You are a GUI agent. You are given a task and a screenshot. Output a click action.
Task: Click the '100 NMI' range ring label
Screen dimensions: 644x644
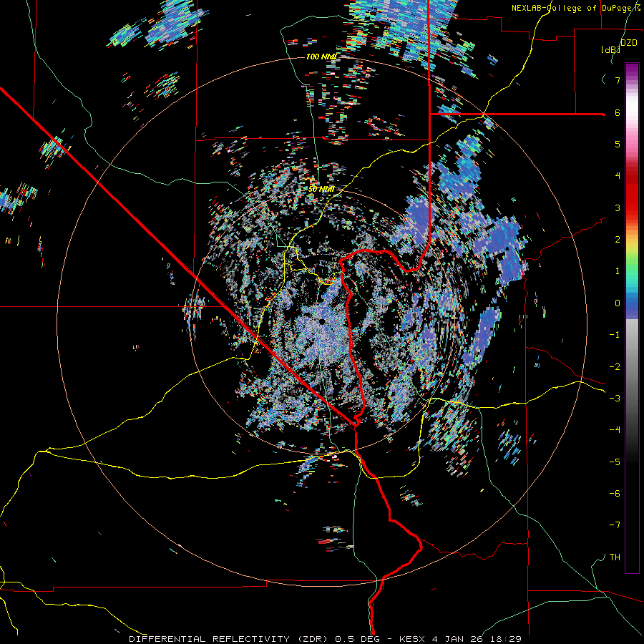(321, 57)
